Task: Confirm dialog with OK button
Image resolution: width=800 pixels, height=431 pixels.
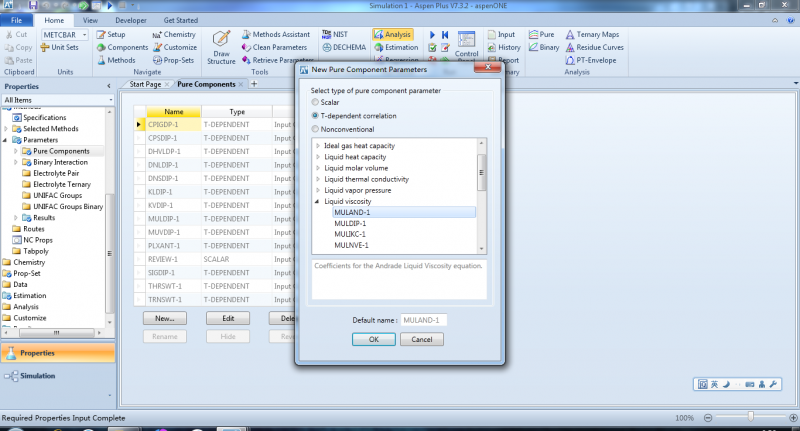Action: pos(373,339)
